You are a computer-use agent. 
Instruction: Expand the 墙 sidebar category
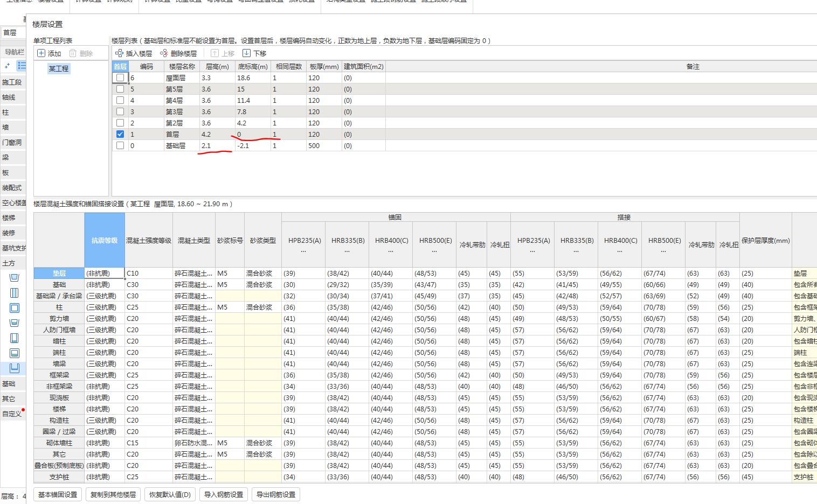coord(13,128)
